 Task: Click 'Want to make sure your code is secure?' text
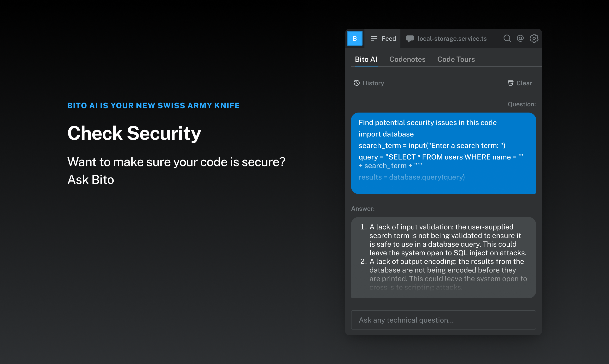point(176,162)
